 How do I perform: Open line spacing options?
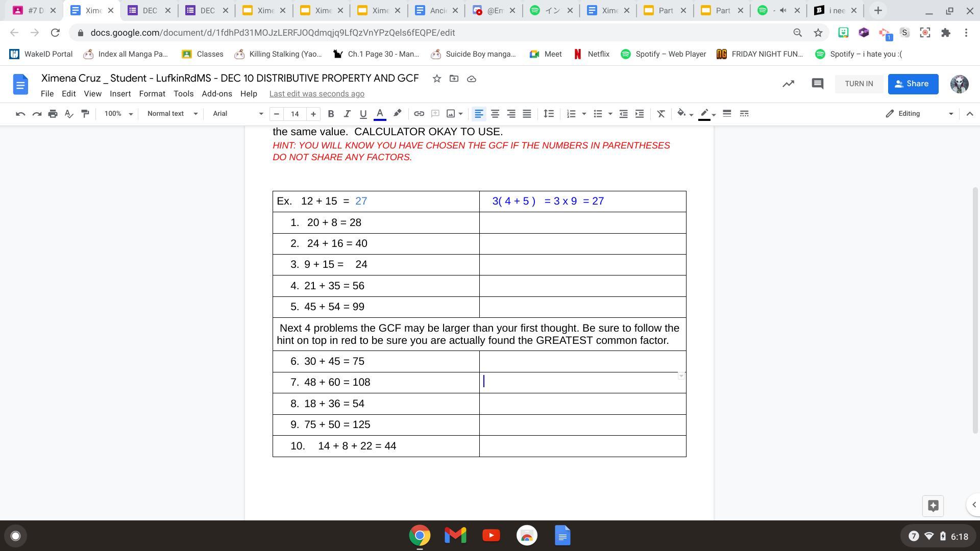coord(549,114)
